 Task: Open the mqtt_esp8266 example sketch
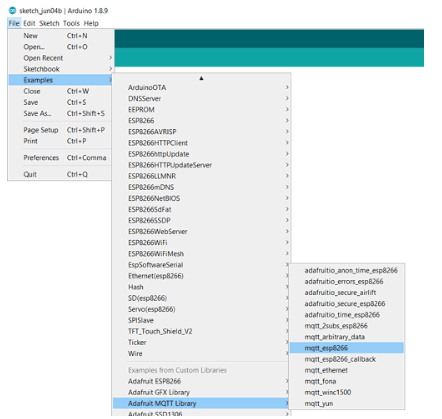pos(347,348)
